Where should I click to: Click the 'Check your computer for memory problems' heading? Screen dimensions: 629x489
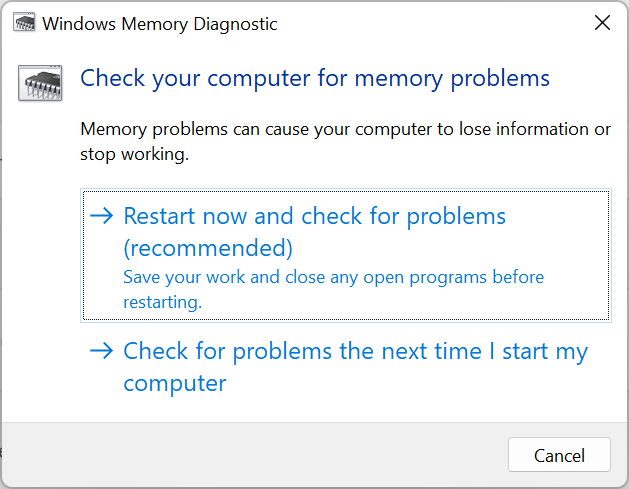315,78
